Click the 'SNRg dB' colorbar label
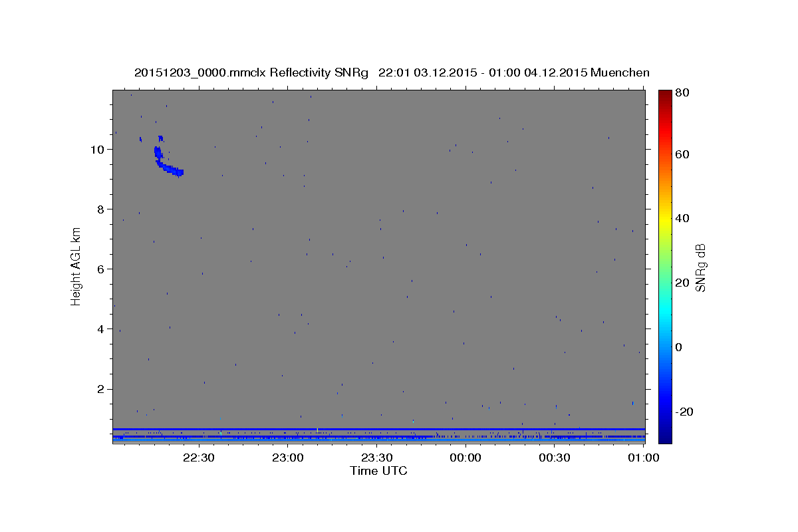Image resolution: width=798 pixels, height=532 pixels. coord(700,267)
